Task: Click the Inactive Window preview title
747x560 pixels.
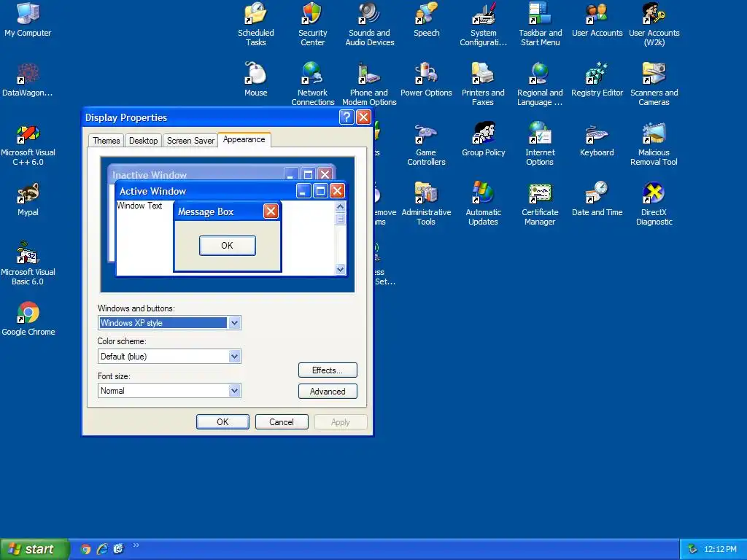Action: click(149, 175)
